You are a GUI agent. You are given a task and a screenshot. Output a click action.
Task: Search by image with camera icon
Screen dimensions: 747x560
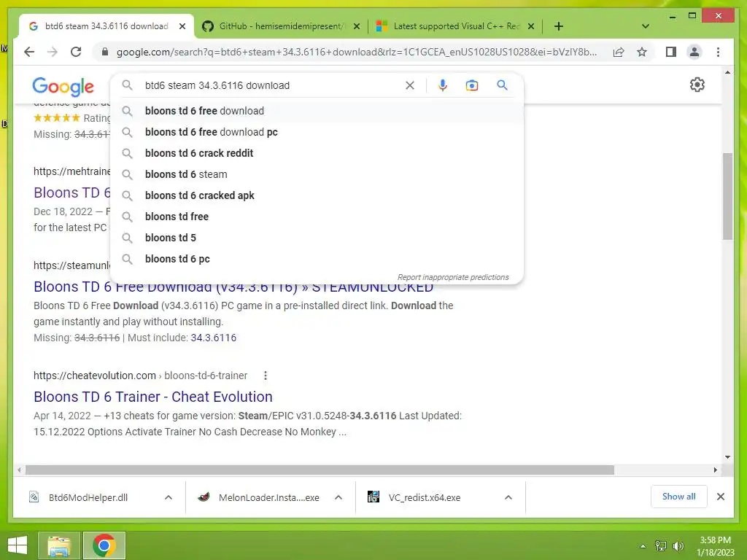[472, 85]
